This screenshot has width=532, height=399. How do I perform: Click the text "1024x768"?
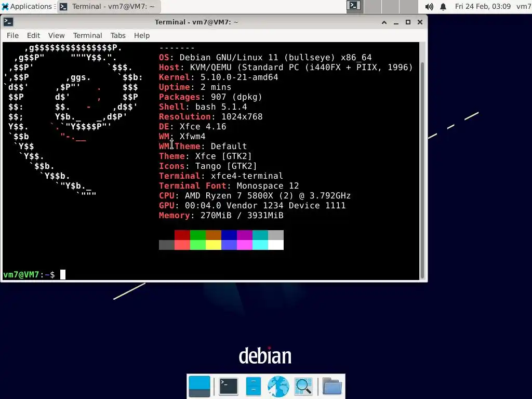point(242,117)
